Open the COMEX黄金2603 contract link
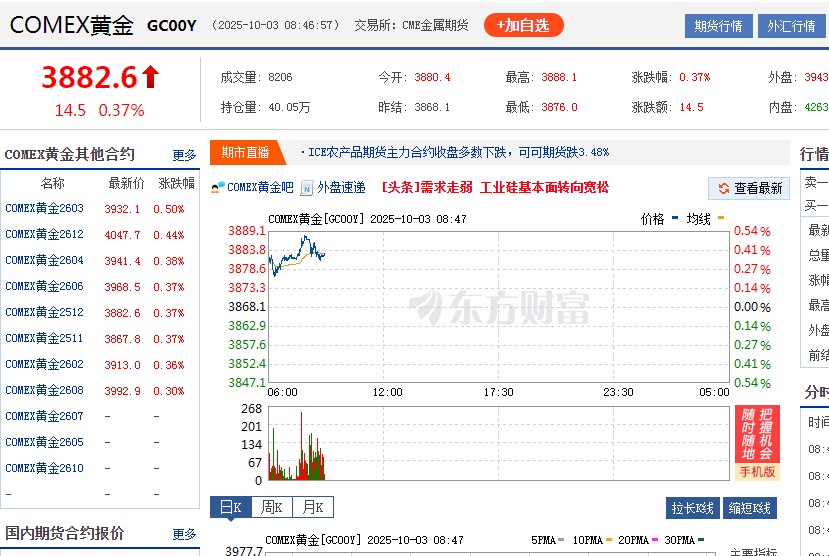Screen dimensions: 829x556 click(x=44, y=209)
